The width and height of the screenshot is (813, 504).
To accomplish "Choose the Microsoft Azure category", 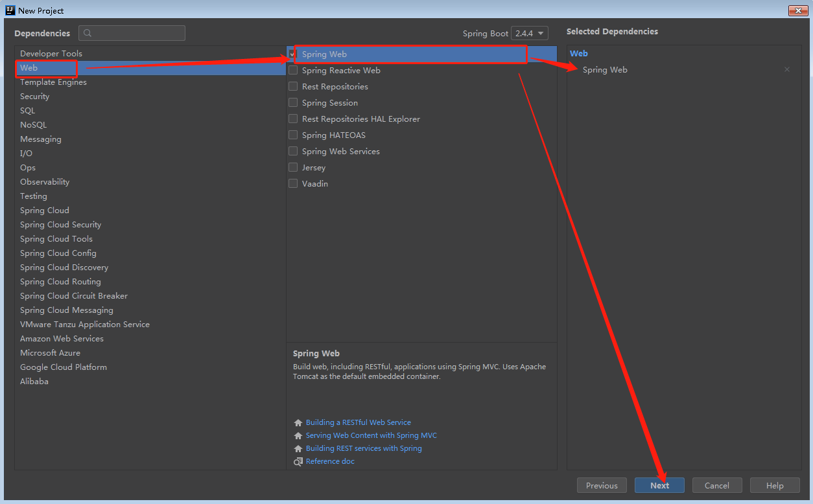I will 150,353.
